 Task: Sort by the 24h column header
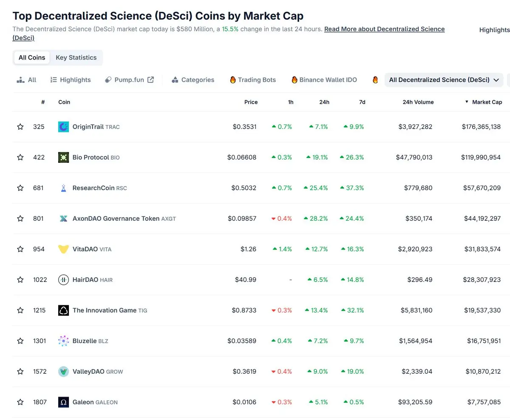coord(325,102)
